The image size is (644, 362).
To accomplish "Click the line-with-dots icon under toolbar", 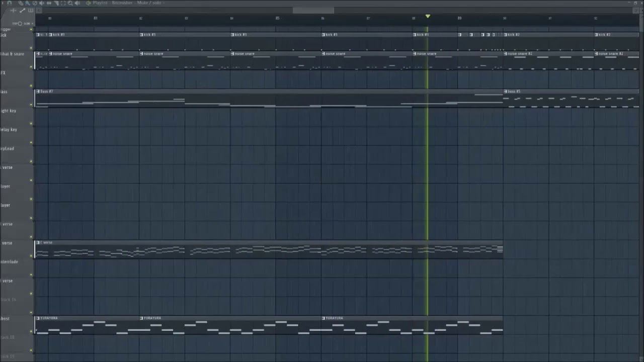I will click(22, 11).
